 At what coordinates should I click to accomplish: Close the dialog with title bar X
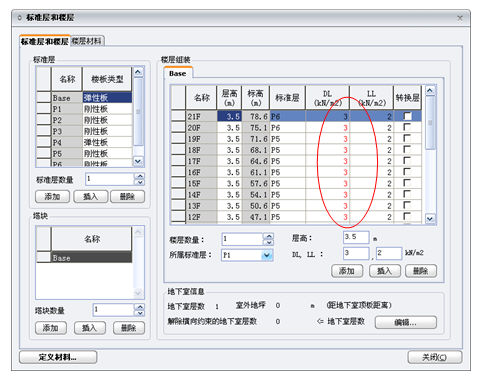point(460,18)
